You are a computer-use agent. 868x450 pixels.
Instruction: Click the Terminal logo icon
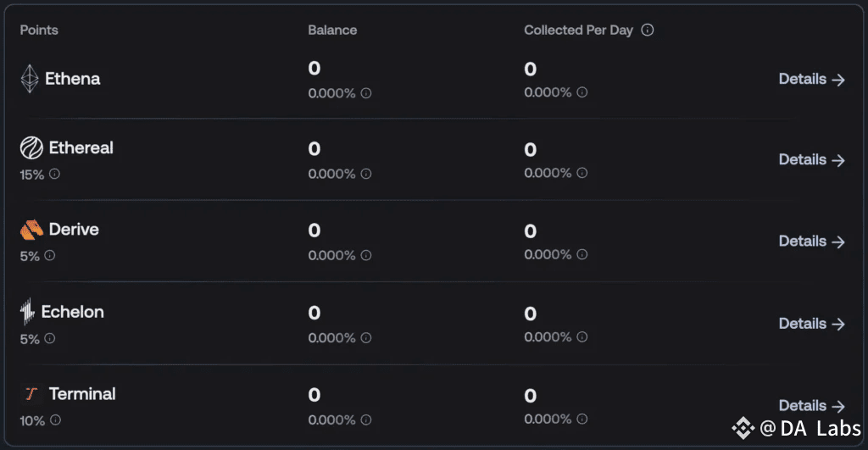coord(31,393)
